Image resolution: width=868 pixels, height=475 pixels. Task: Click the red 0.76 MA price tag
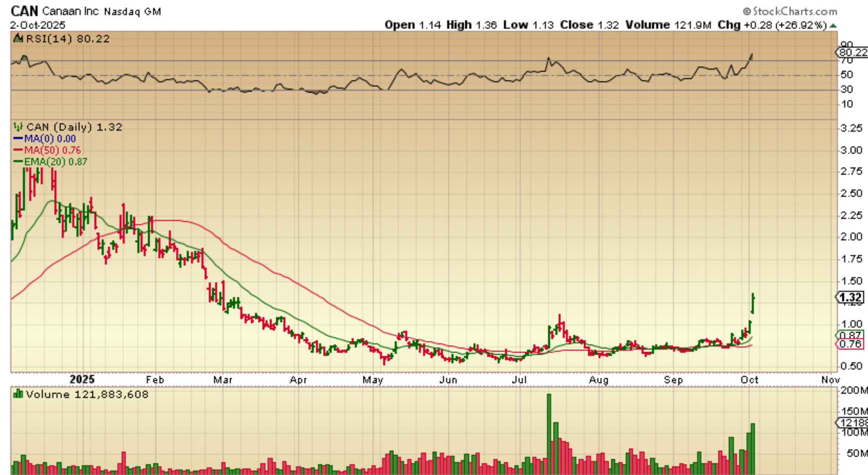click(850, 344)
